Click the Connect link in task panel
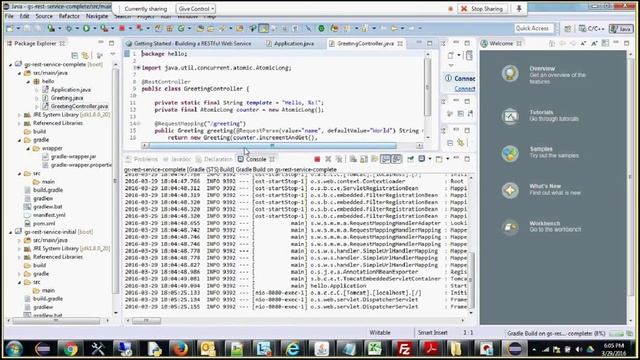640x360 pixels. pos(464,89)
